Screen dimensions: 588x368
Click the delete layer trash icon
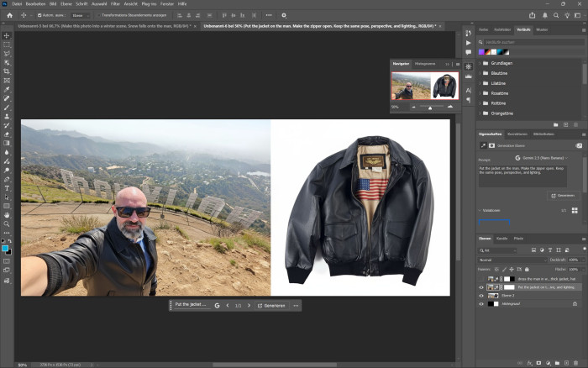point(577,363)
